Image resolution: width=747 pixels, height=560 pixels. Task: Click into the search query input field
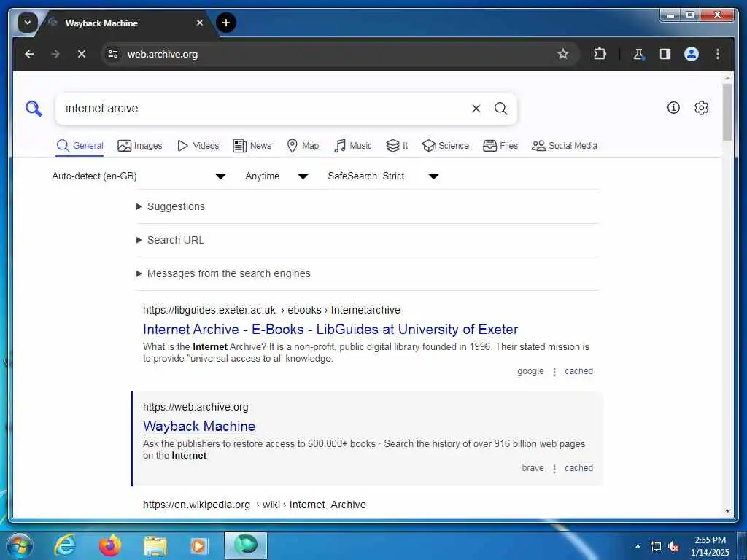pyautogui.click(x=264, y=109)
